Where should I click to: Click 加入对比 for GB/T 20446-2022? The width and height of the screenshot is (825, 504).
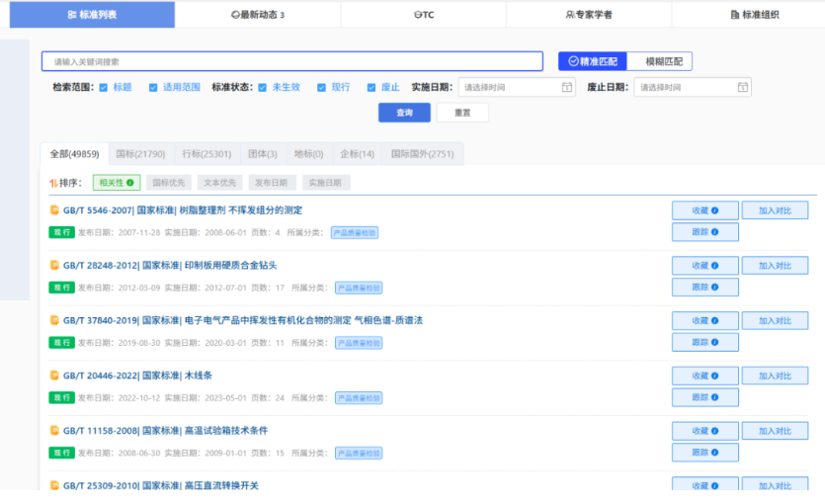coord(775,377)
